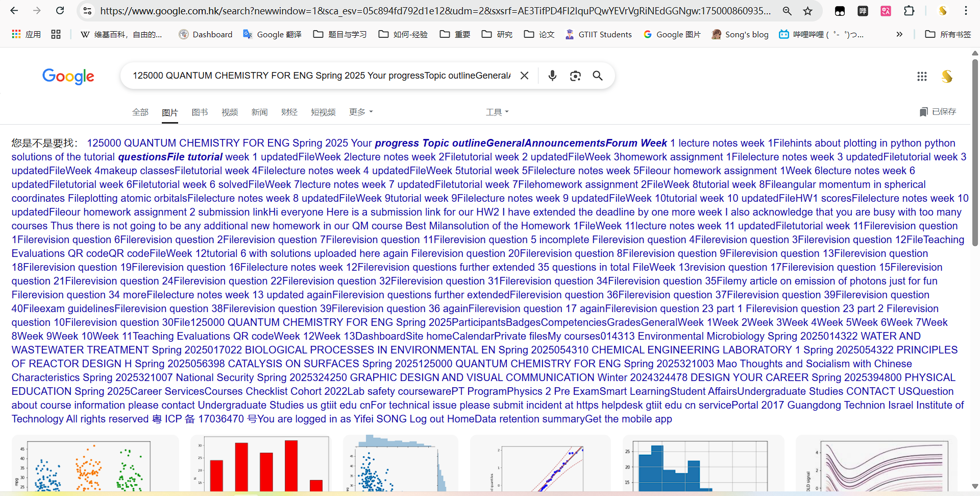Open the browser extensions puzzle icon
980x496 pixels.
(909, 11)
